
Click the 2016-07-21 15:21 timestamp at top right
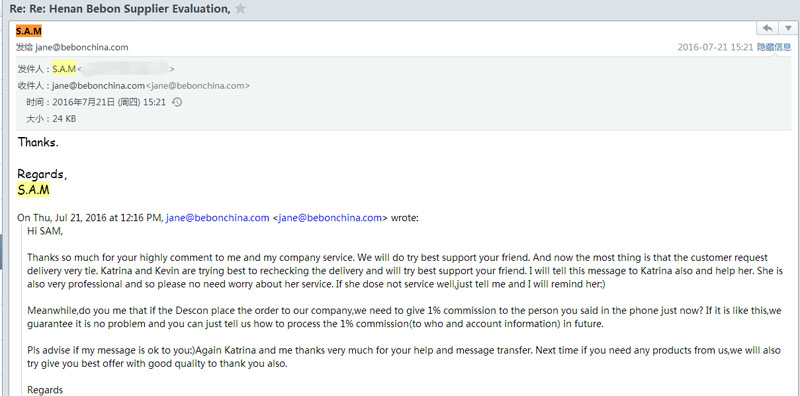click(715, 47)
